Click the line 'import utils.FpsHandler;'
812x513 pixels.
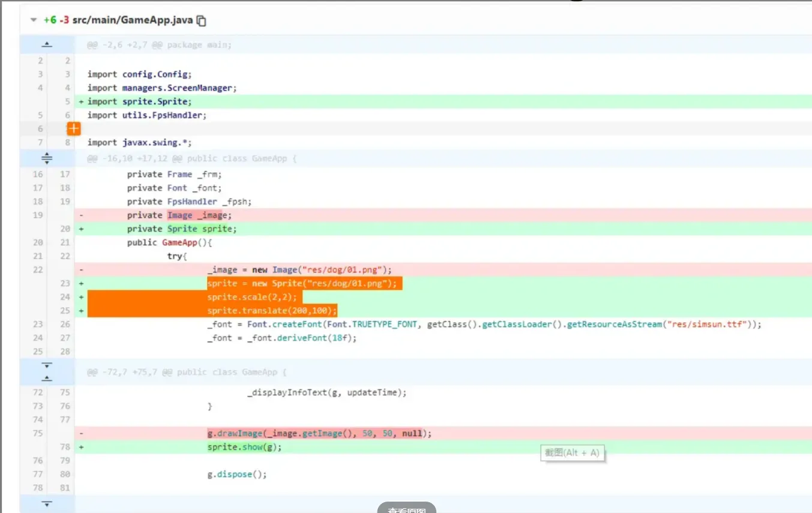click(147, 115)
